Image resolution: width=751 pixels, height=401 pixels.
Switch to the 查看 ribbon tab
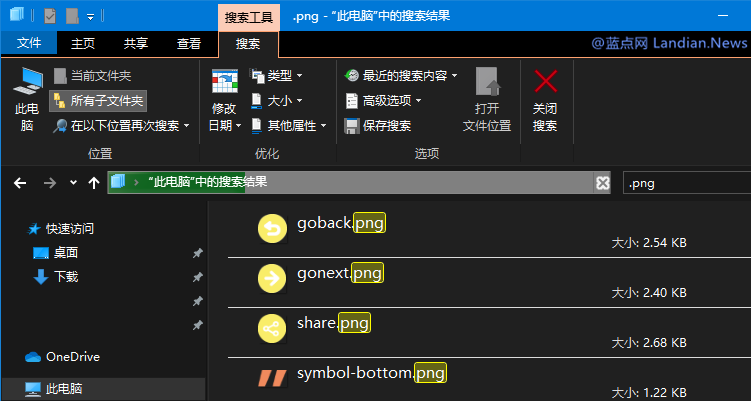pos(188,43)
